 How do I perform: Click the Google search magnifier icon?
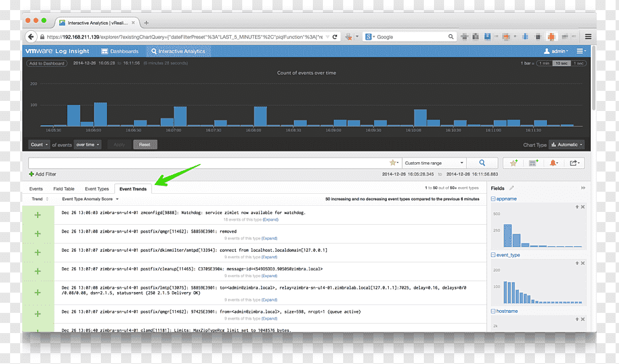tap(451, 37)
